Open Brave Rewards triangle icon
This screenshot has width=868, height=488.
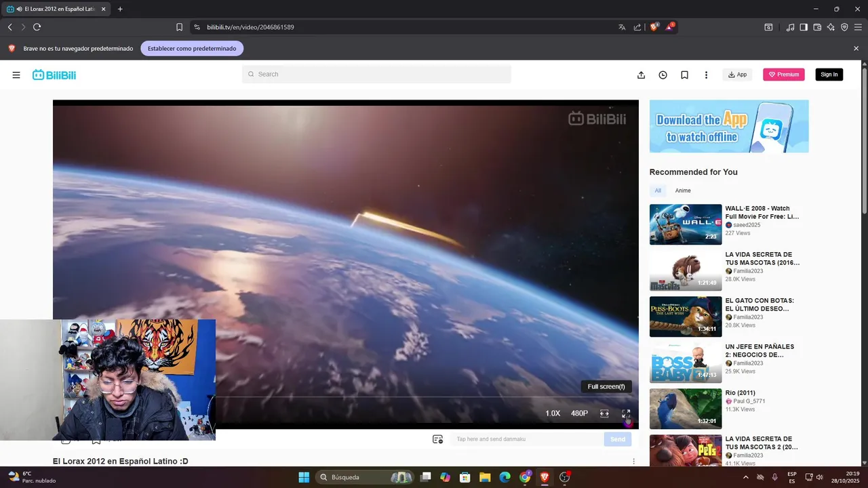pyautogui.click(x=670, y=27)
